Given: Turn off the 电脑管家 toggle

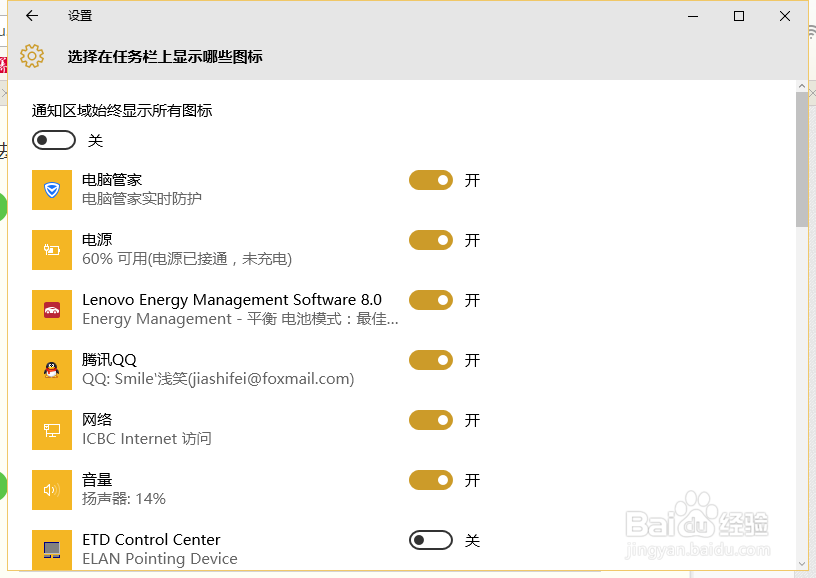Looking at the screenshot, I should (431, 180).
